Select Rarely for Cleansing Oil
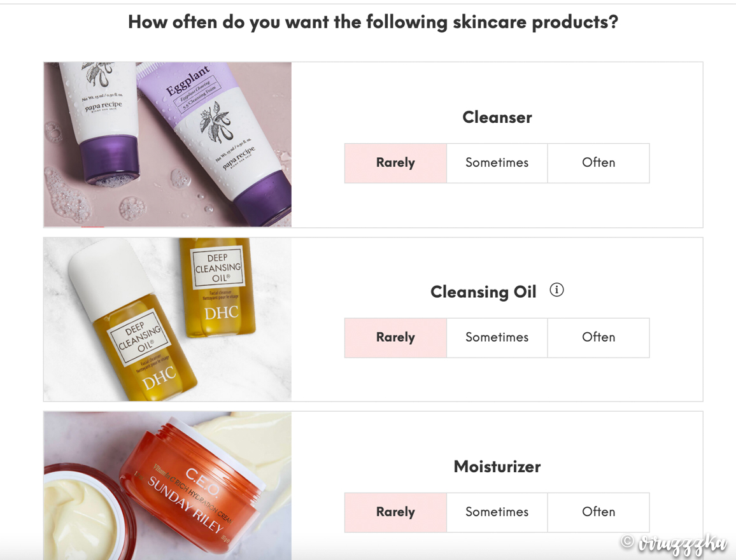Screen dimensions: 736x560 (x=395, y=338)
